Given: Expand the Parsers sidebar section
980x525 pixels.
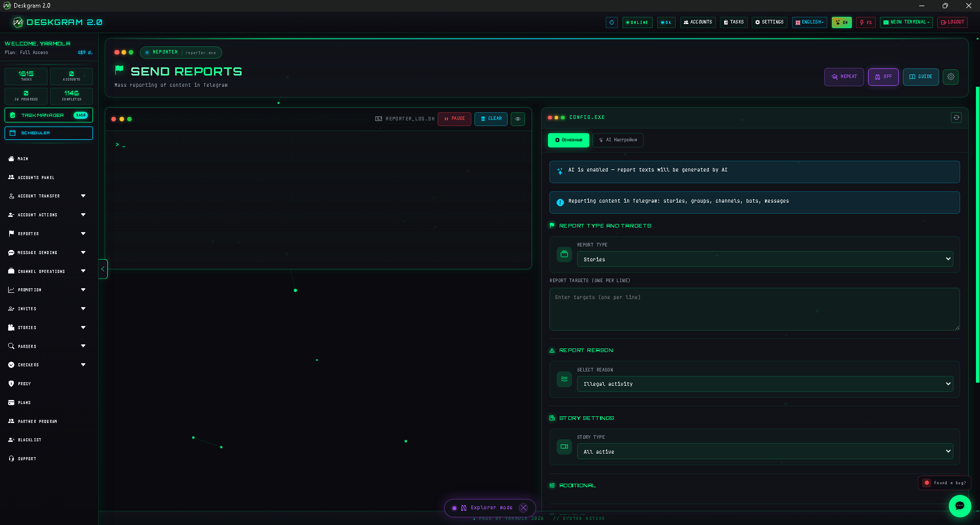Looking at the screenshot, I should point(49,346).
